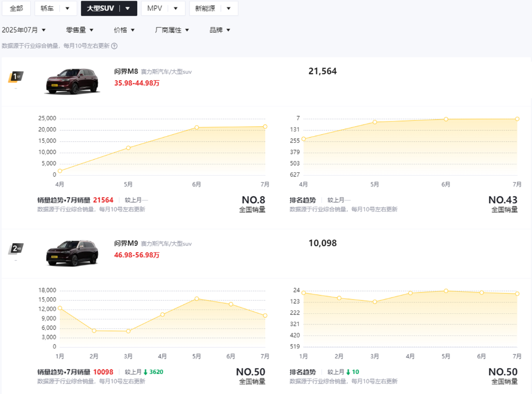Switch to the 轿车 tab
Screen dimensions: 532x394
pyautogui.click(x=47, y=9)
